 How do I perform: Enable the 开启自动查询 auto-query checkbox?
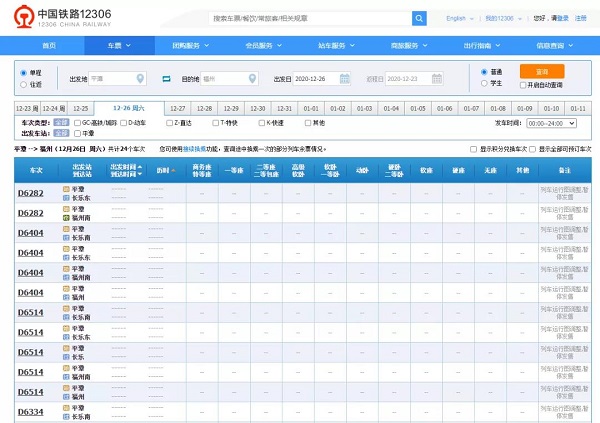point(523,85)
